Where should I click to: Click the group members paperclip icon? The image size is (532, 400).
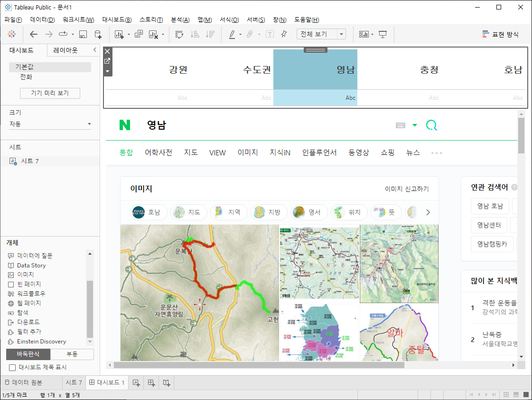tap(250, 34)
